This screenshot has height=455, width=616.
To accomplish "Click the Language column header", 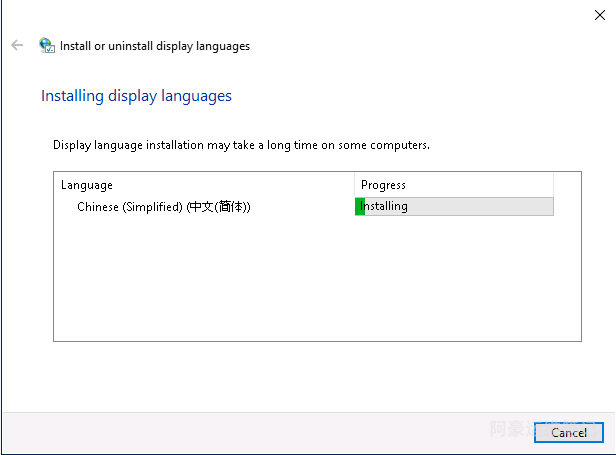I will 87,185.
